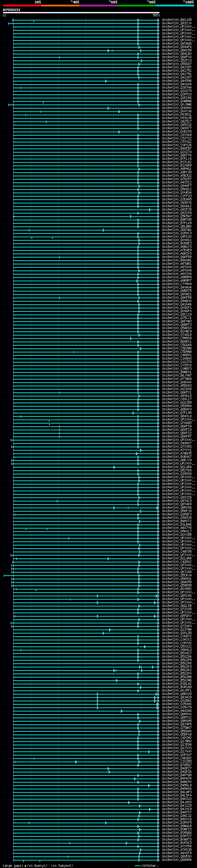The width and height of the screenshot is (197, 868).
Task: Click the UniRef100_O82527 label
Action: [177, 121]
